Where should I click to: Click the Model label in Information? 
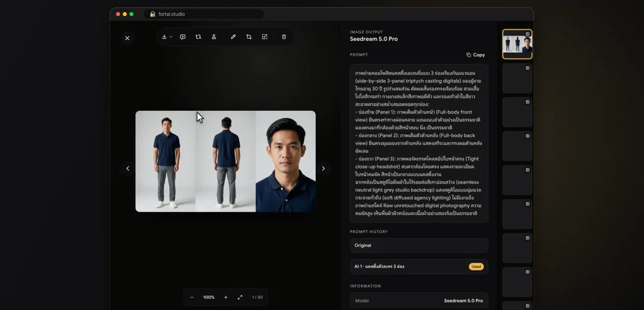[x=362, y=301]
